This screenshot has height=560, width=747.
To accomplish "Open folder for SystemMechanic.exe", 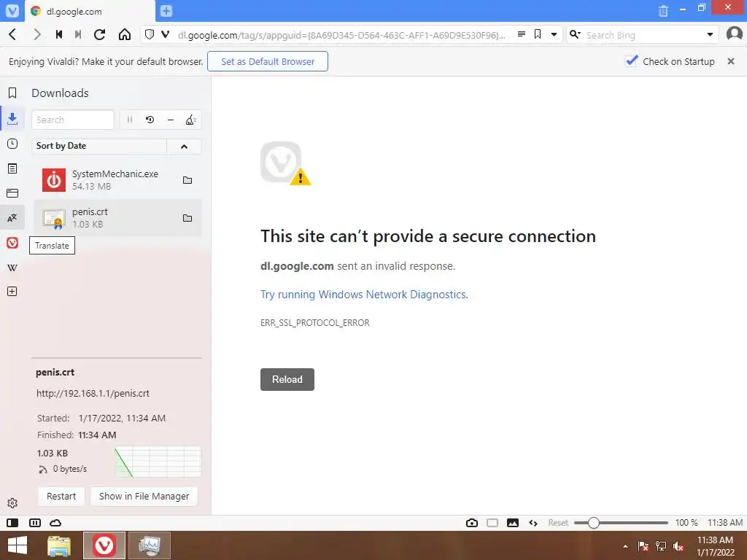I will point(187,180).
